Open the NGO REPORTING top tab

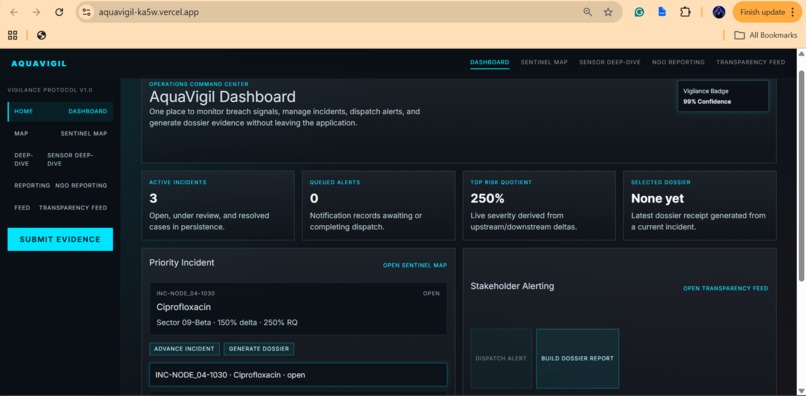pyautogui.click(x=678, y=62)
